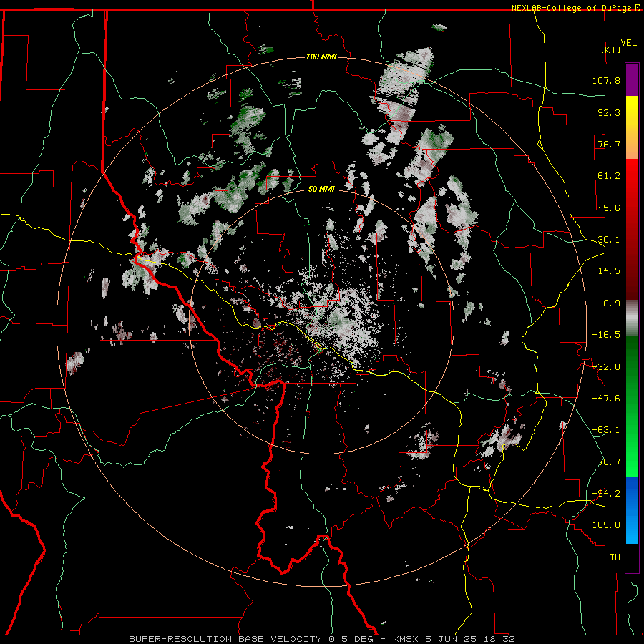Image resolution: width=644 pixels, height=644 pixels.
Task: Select the 100 NMI range ring label
Action: click(321, 57)
